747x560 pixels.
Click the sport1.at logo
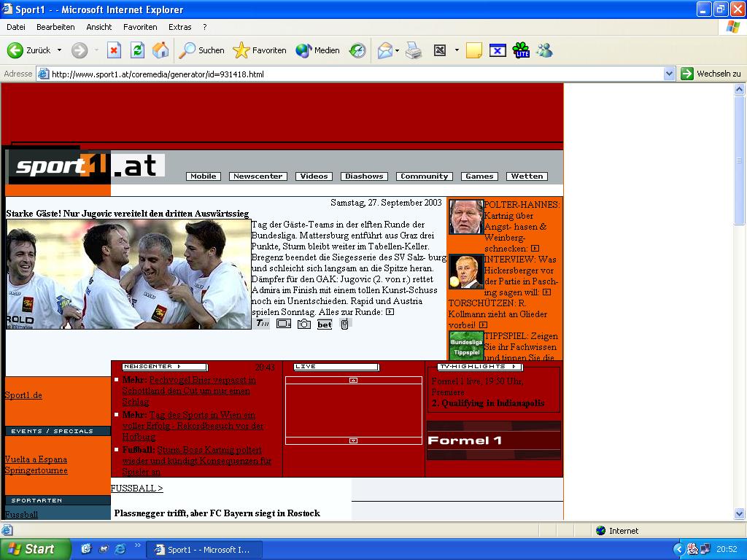pyautogui.click(x=87, y=166)
